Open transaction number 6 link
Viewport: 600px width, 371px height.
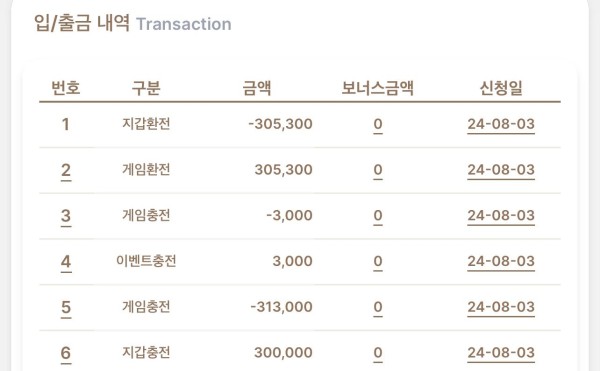(x=66, y=353)
